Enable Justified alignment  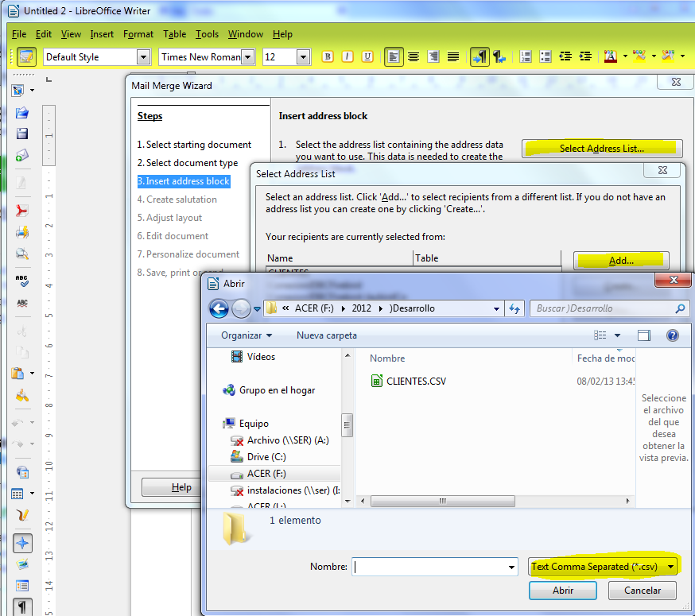453,56
